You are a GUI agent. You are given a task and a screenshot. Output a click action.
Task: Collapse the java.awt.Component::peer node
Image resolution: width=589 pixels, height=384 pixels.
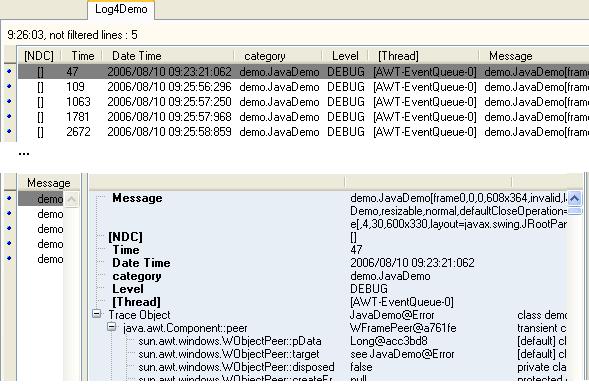point(112,327)
